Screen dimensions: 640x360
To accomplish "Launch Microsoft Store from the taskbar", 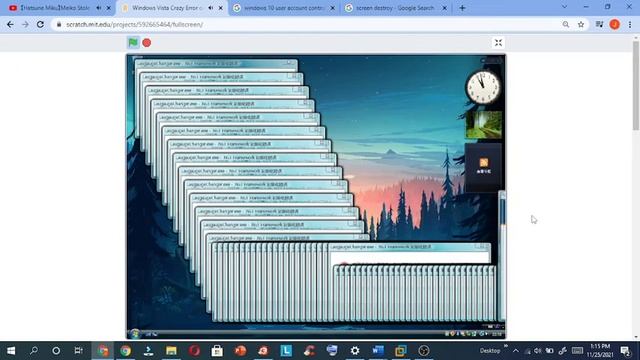I will click(217, 351).
